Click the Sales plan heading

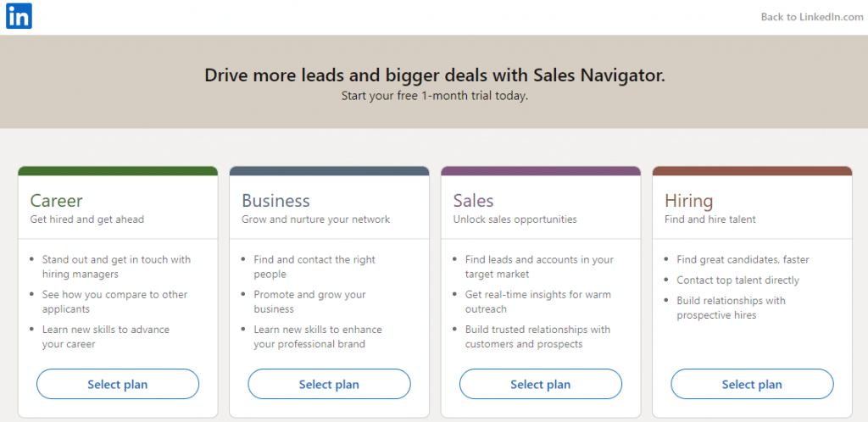[x=473, y=200]
